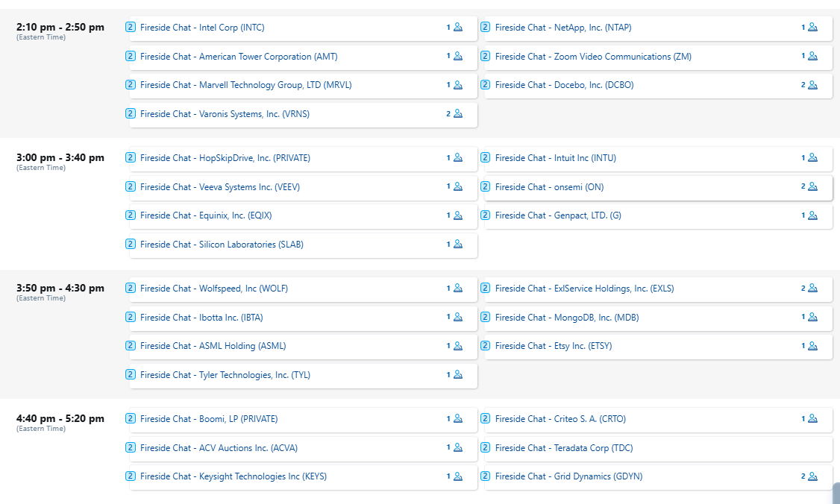Open Fireside Chat - NetApp, Inc. (NTAP)
The image size is (840, 504).
(x=563, y=28)
